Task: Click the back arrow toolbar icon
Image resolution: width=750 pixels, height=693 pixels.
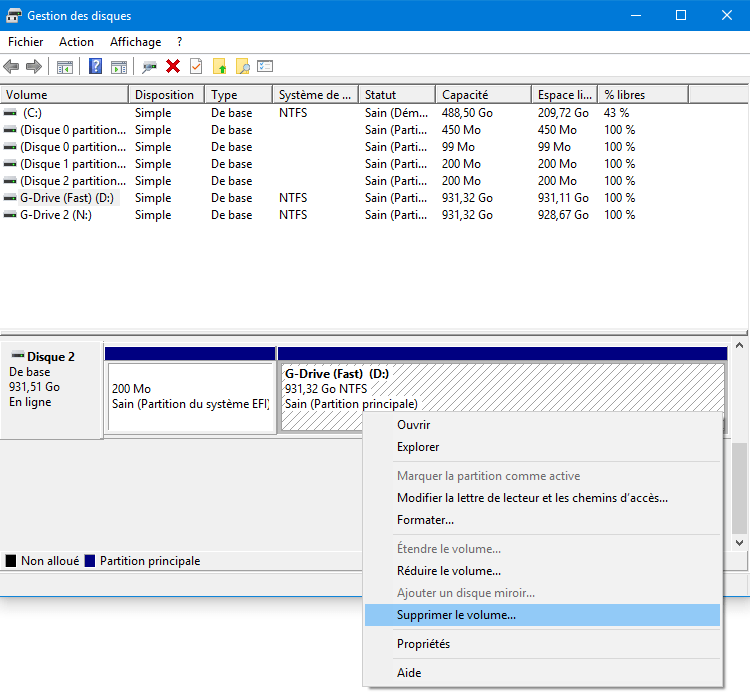Action: click(11, 66)
